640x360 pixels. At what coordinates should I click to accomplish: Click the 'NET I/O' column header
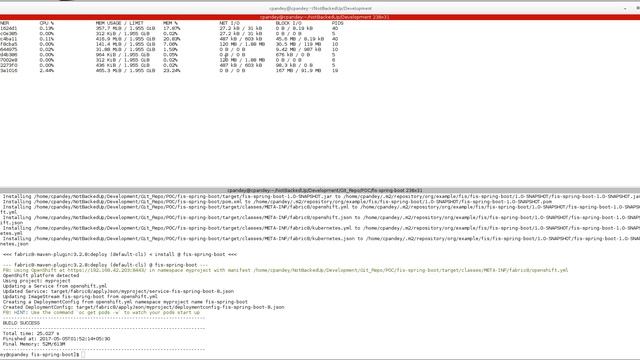229,23
